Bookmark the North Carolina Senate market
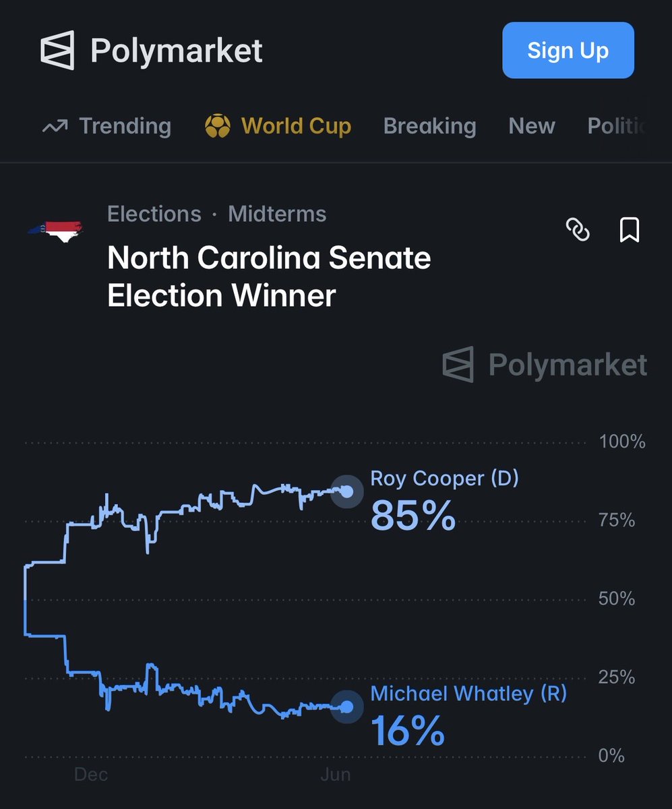Viewport: 672px width, 809px height. click(x=629, y=230)
